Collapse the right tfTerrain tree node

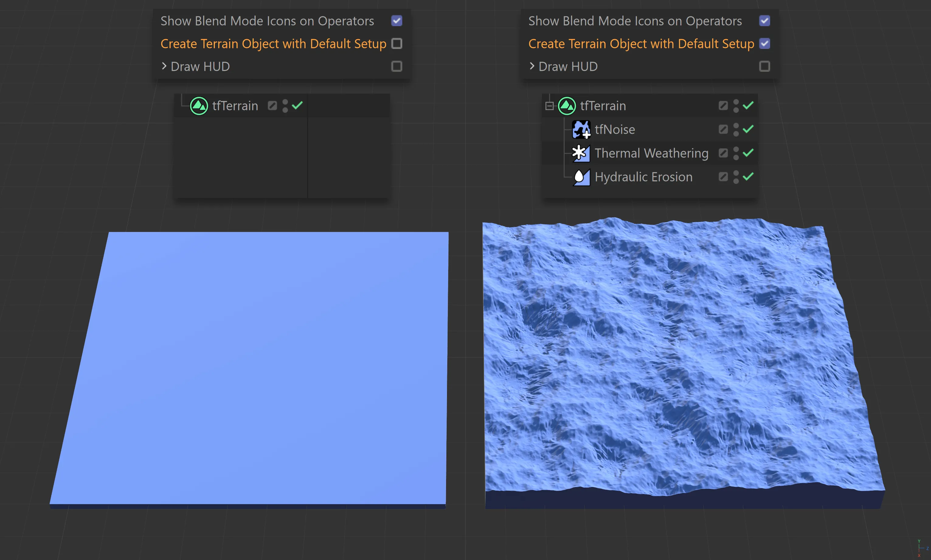[549, 106]
